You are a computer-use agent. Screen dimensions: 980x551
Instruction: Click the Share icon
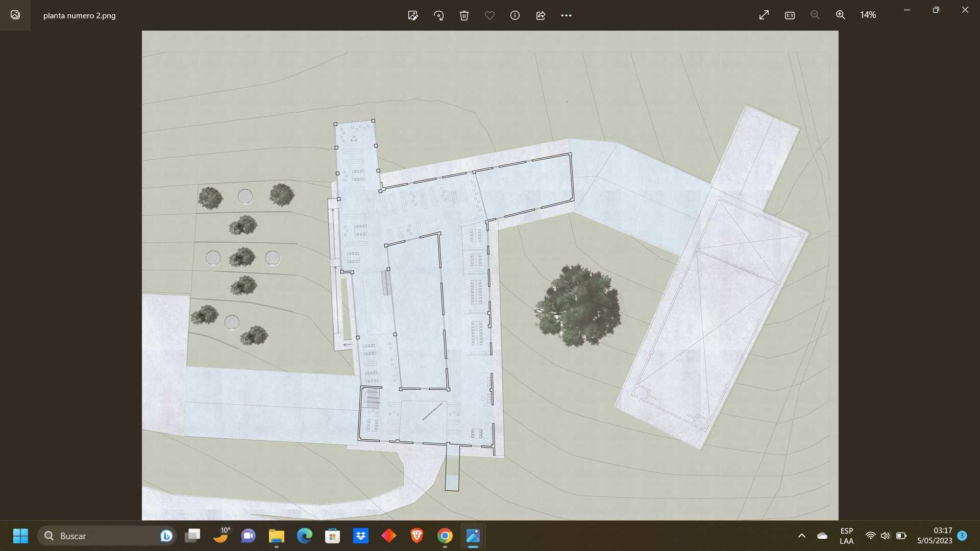[x=541, y=15]
